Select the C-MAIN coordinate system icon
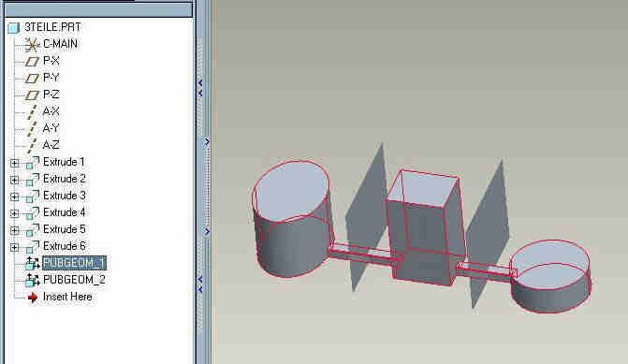Screen dimensions: 628x364 coord(32,45)
